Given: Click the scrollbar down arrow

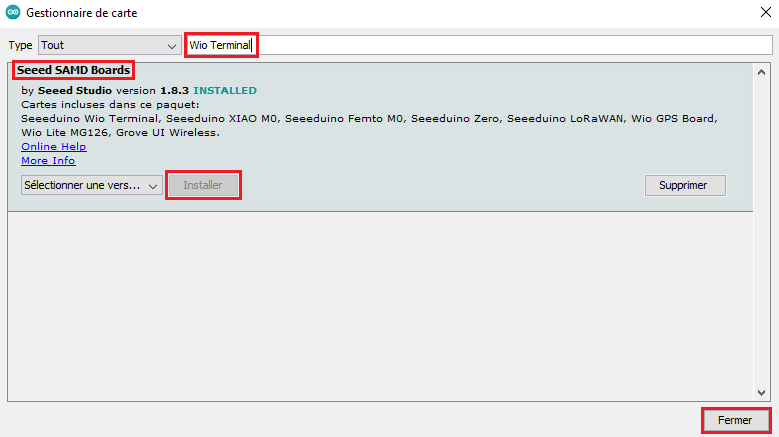Looking at the screenshot, I should [761, 393].
